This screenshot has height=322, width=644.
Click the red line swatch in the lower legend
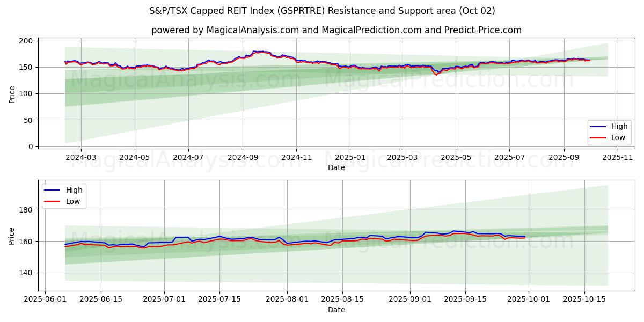tap(53, 201)
